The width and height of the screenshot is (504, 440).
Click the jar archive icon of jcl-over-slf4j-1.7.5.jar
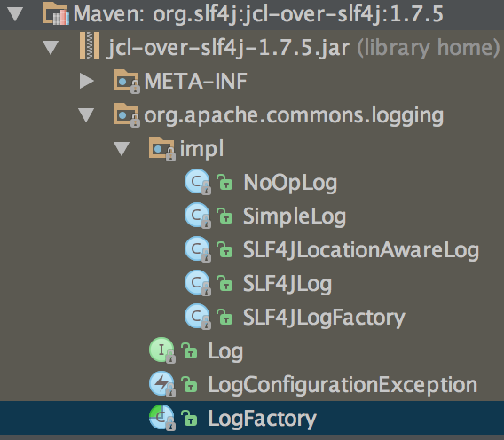(x=90, y=45)
